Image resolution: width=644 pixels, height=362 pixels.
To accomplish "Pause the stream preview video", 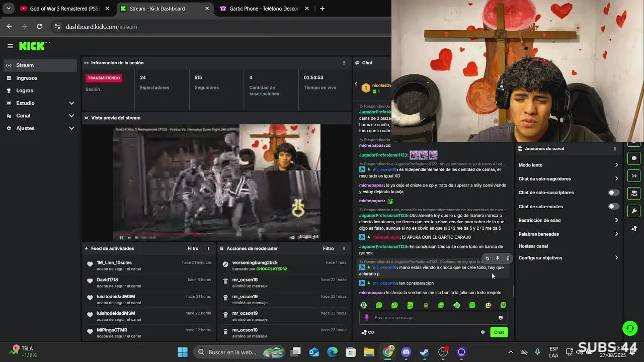I will click(x=121, y=237).
